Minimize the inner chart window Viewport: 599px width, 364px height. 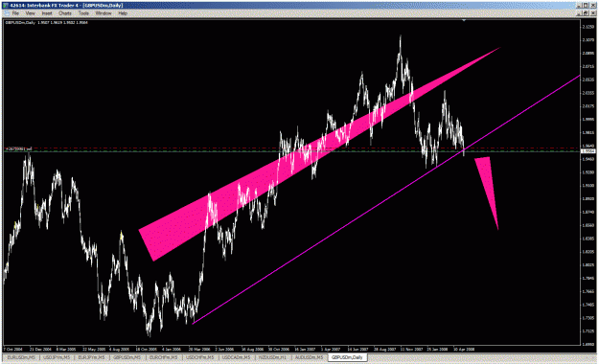tap(579, 13)
